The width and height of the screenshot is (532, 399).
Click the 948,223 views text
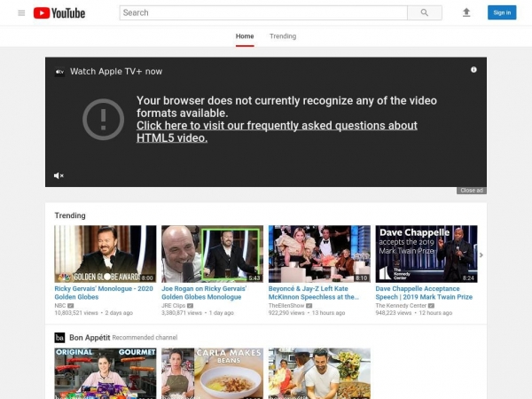coord(393,313)
